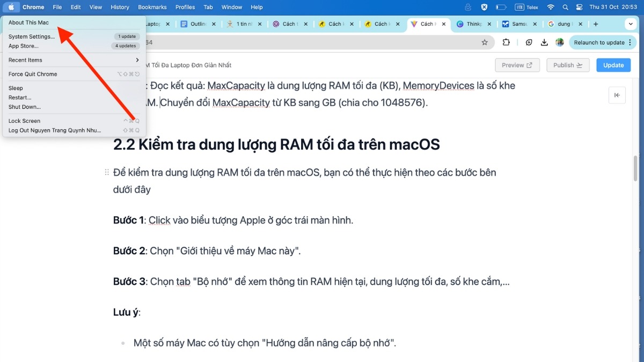Click the blue Update button

coord(613,65)
